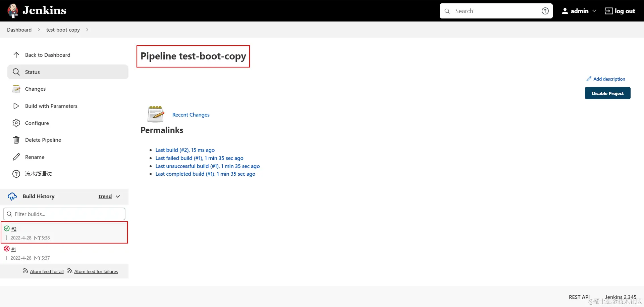Open build #1 link
Viewport: 644px width, 307px height.
(x=13, y=249)
